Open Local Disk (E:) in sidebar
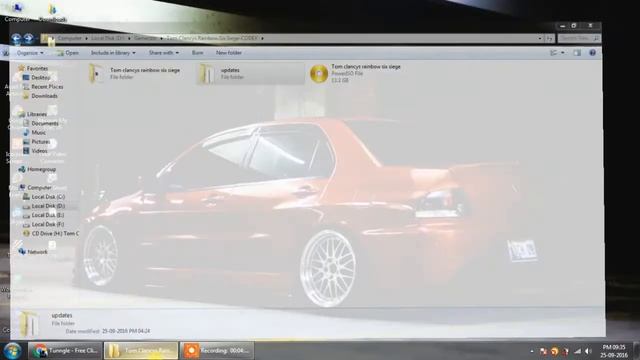 (48, 215)
